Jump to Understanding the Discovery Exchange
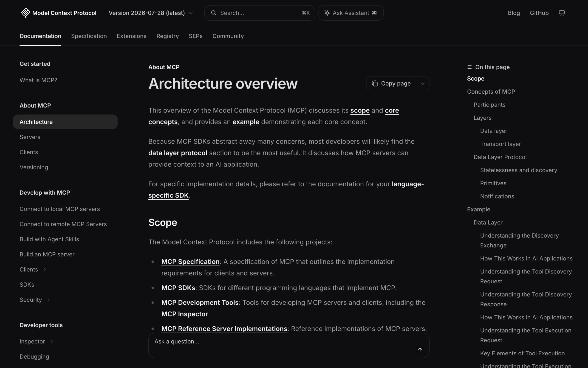Screen dimensions: 588x368 point(519,241)
